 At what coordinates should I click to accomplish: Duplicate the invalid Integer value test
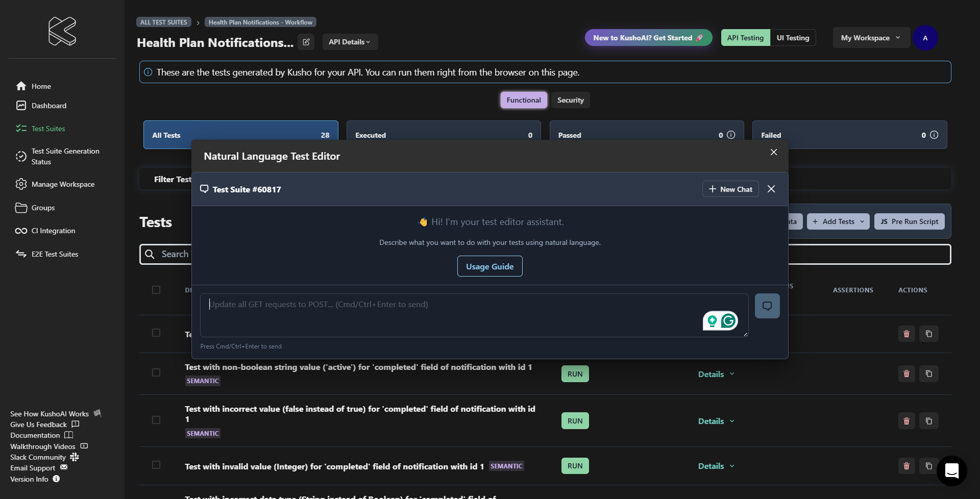click(929, 465)
